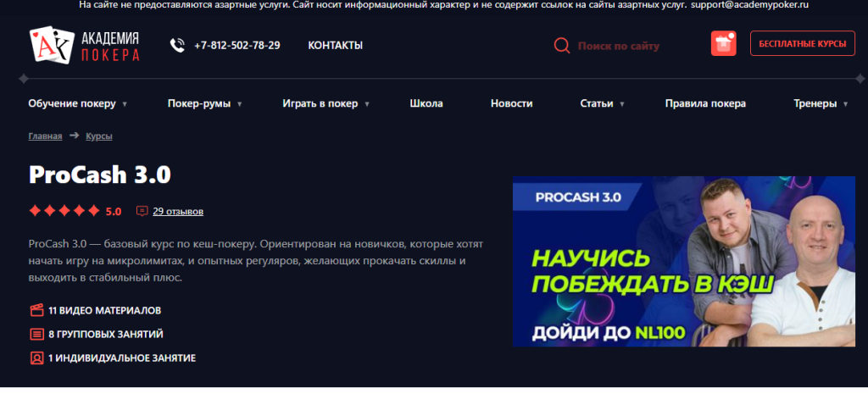Open the Контакты link
The width and height of the screenshot is (868, 416).
(336, 46)
